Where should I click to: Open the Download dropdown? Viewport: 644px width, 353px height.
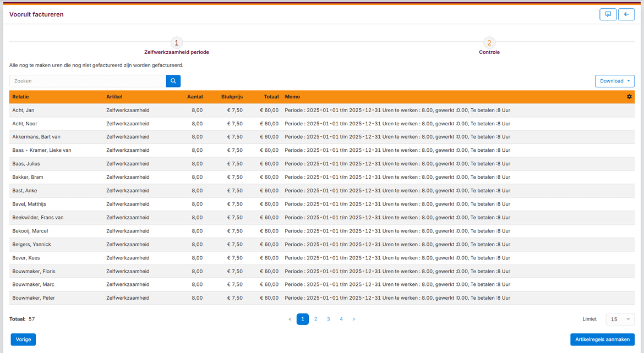[614, 81]
